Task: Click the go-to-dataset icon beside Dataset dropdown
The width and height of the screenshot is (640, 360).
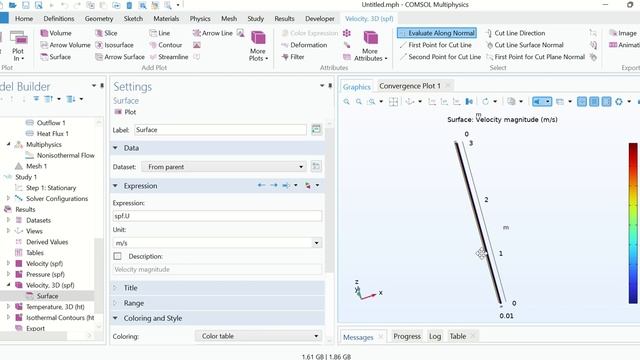Action: tap(316, 167)
